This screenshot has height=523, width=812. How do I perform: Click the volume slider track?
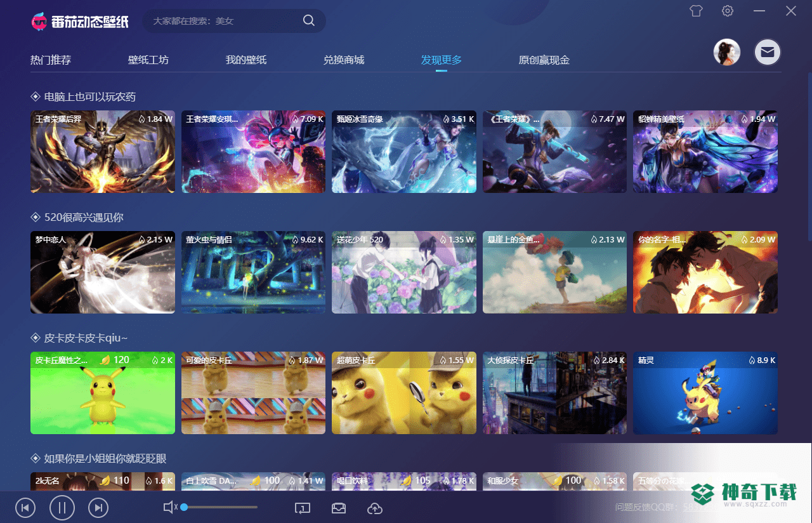tap(219, 507)
